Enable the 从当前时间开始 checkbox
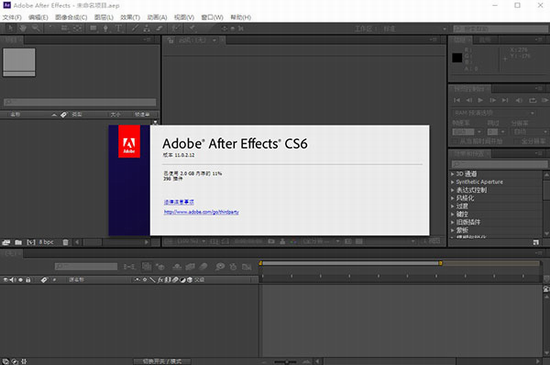The image size is (550, 365). (x=456, y=141)
